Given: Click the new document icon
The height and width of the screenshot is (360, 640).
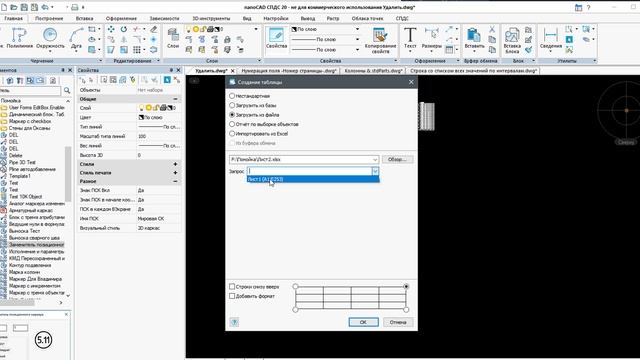Looking at the screenshot, I should click(x=4, y=7).
